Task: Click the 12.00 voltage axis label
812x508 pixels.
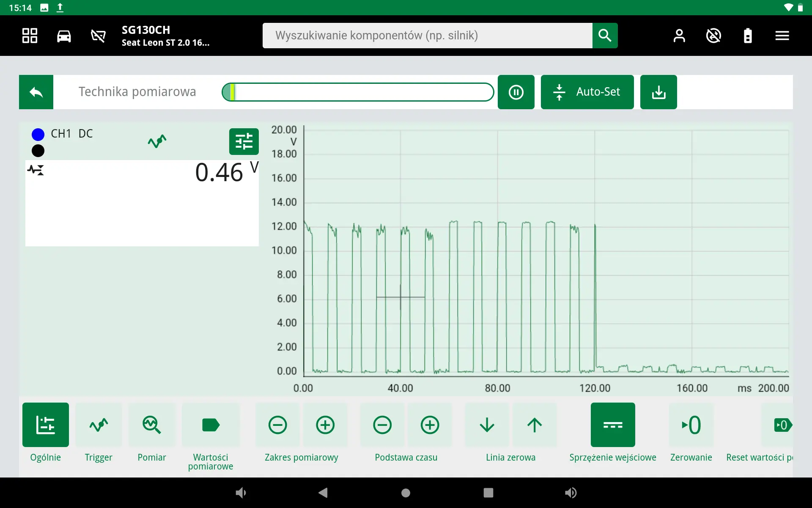Action: pos(284,226)
